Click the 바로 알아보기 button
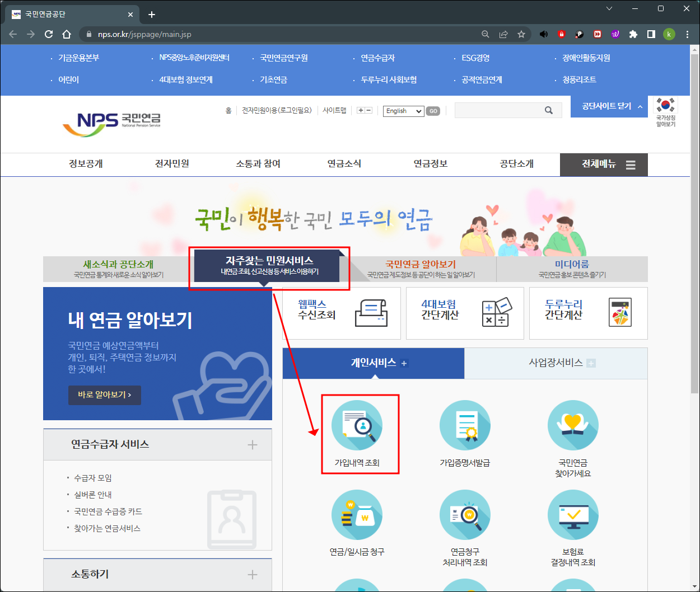This screenshot has width=700, height=592. pyautogui.click(x=104, y=395)
